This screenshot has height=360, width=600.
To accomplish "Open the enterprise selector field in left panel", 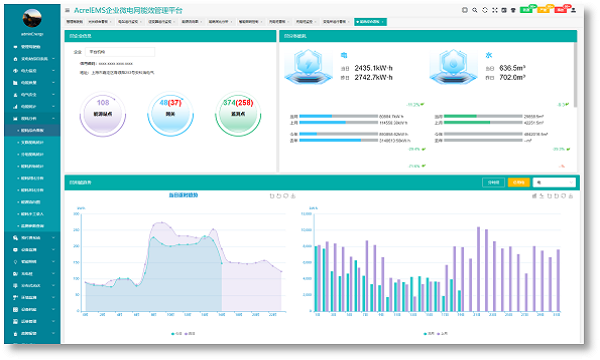I will 120,52.
